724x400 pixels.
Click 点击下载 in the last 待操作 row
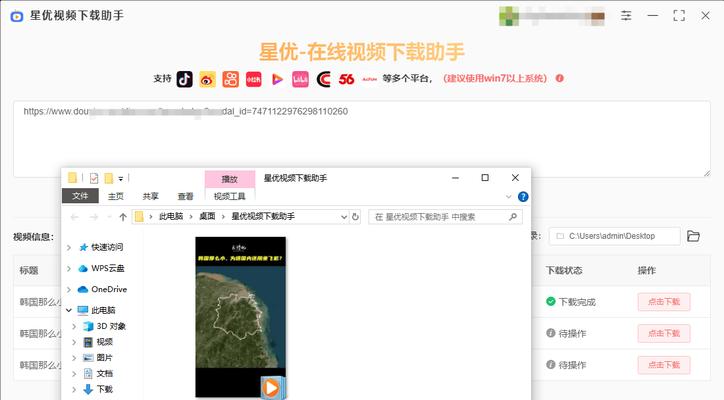coord(664,365)
